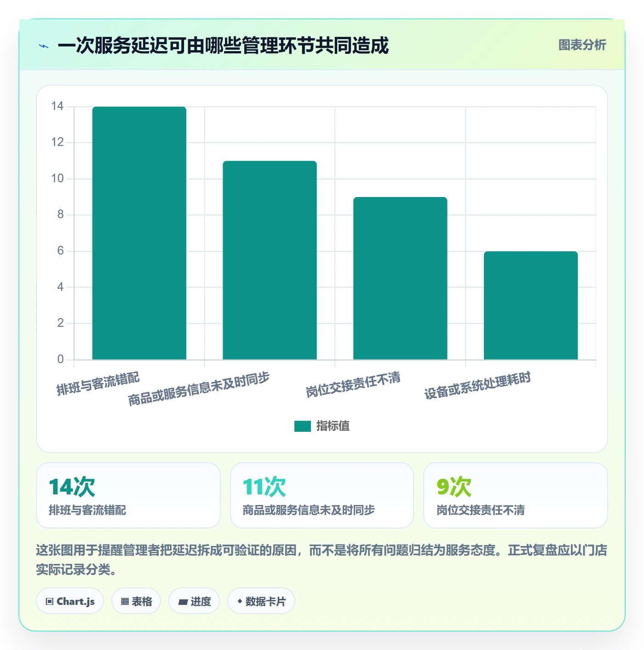Viewport: 644px width, 650px height.
Task: Open the 9次 data card
Action: click(x=516, y=495)
